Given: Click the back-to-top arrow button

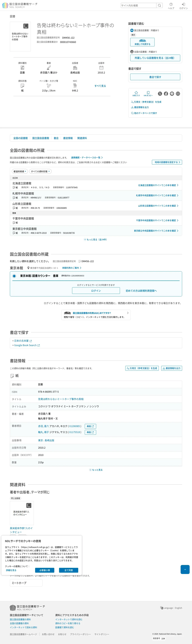Looking at the screenshot, I should [x=185, y=569].
